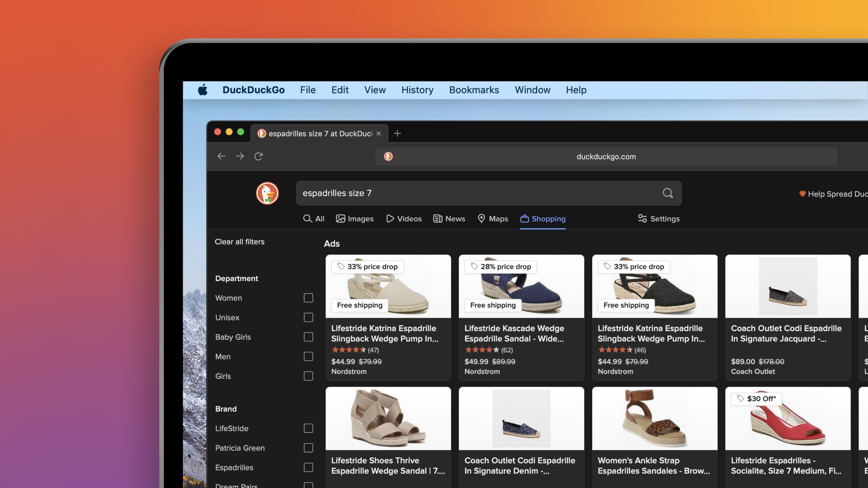The height and width of the screenshot is (488, 868).
Task: Check the Espadrilles brand filter
Action: [308, 467]
